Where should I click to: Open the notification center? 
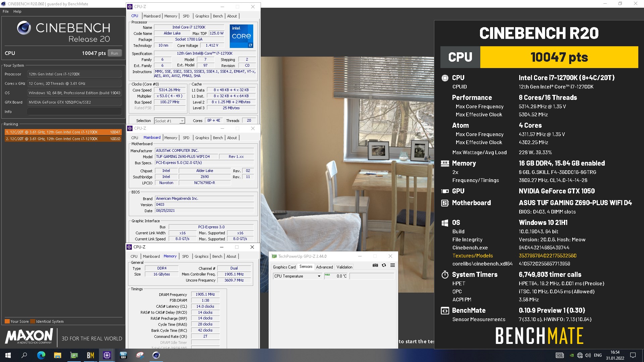(633, 355)
